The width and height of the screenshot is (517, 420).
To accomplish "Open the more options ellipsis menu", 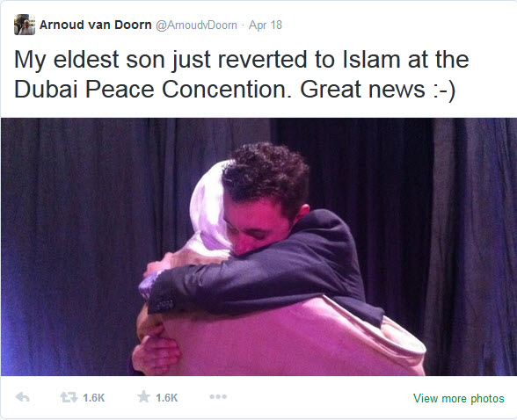I will click(218, 396).
